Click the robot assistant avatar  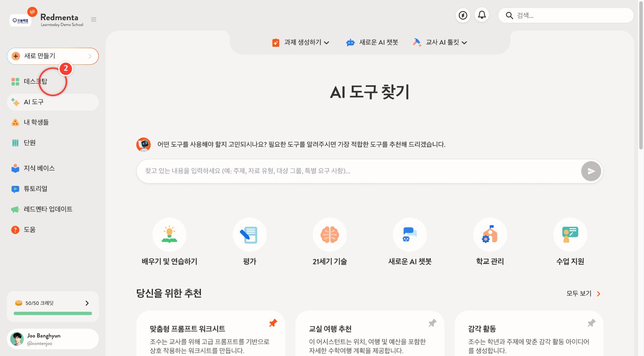click(x=144, y=144)
